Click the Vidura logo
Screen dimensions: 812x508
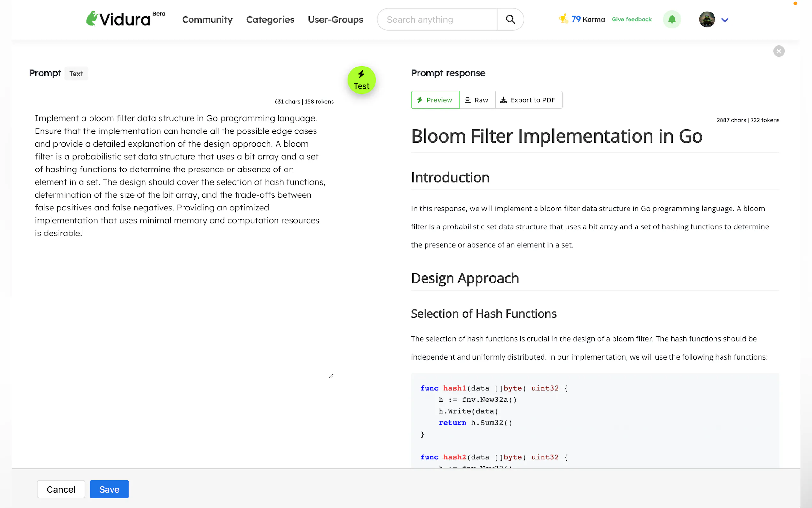click(x=119, y=19)
